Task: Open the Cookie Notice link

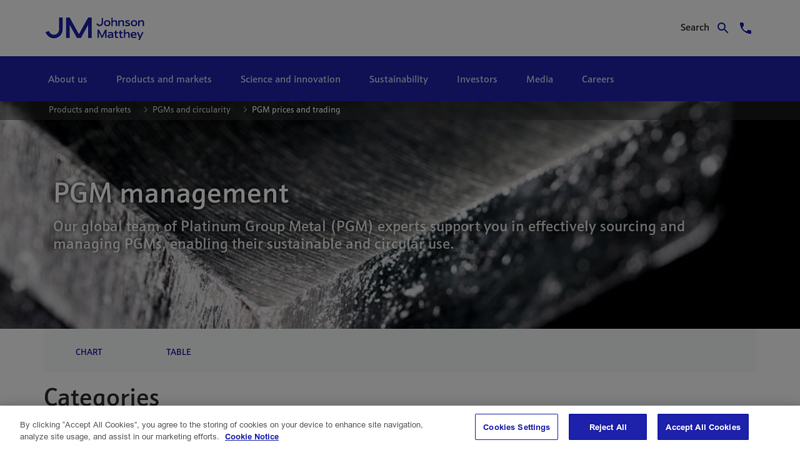Action: 251,437
